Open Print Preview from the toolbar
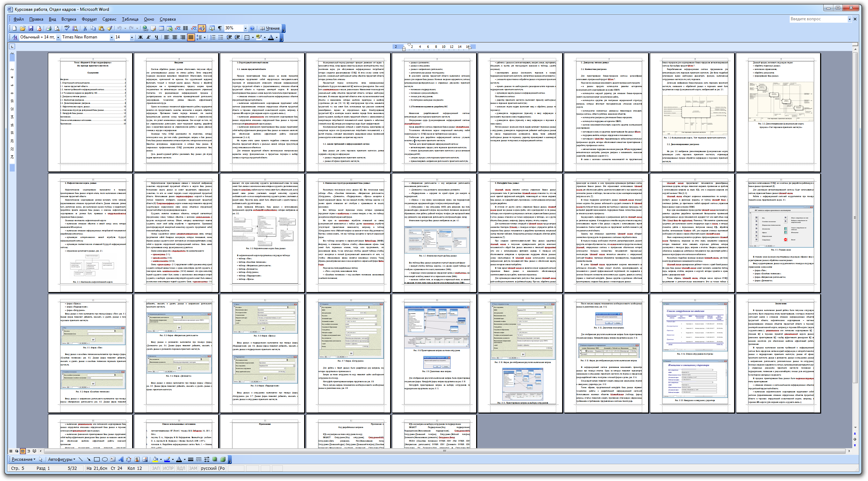The image size is (868, 481). (x=57, y=28)
